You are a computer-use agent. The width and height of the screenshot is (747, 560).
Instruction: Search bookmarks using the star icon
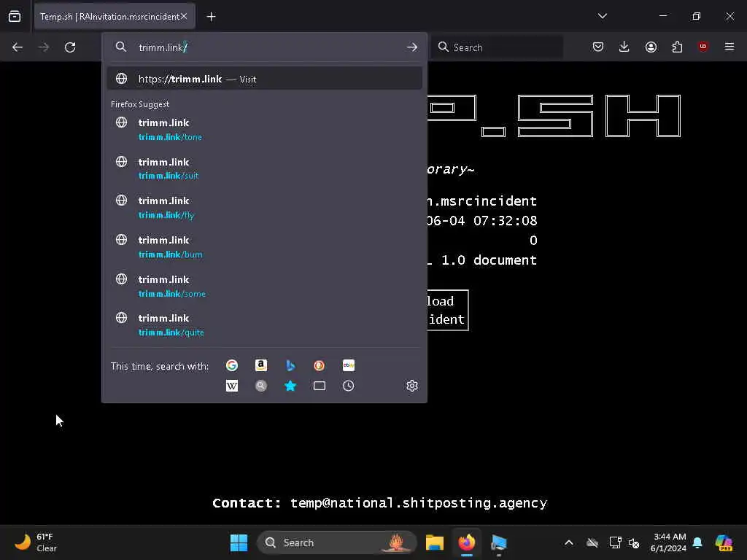tap(290, 386)
